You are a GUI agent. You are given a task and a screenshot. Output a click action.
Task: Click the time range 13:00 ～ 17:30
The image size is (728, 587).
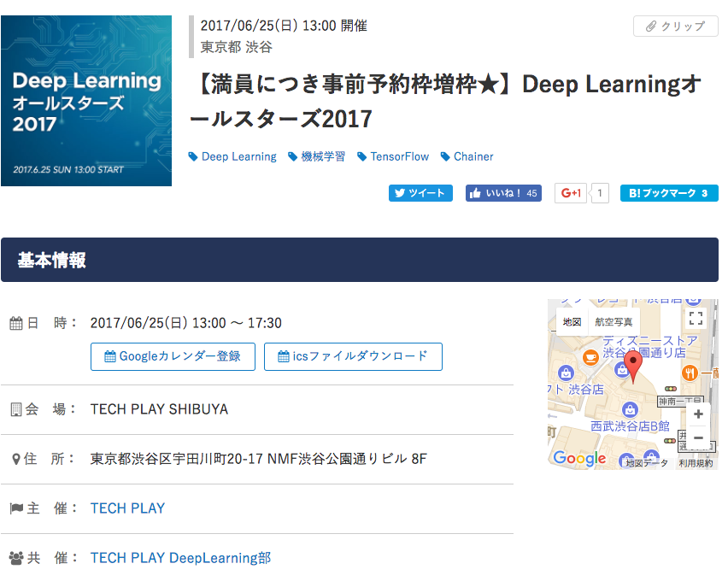237,323
